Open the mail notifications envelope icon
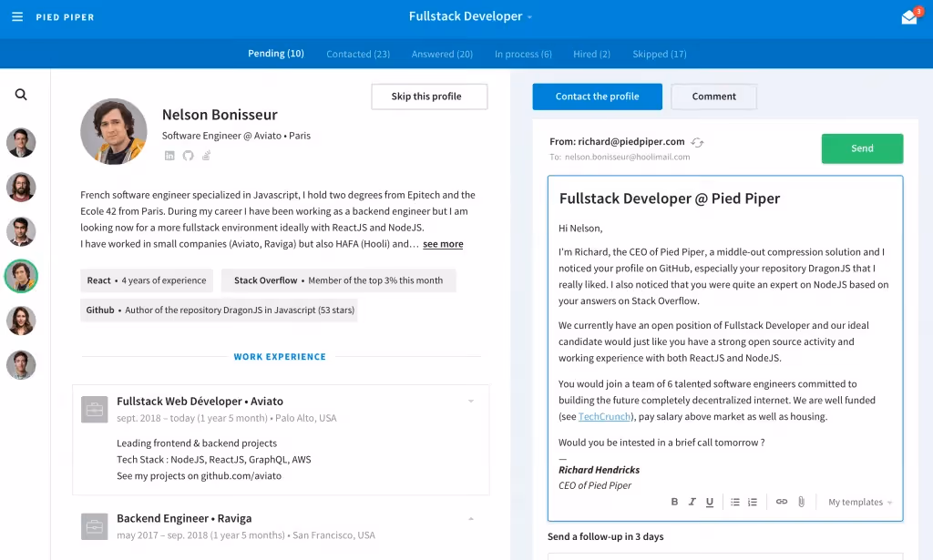Image resolution: width=933 pixels, height=560 pixels. [908, 16]
